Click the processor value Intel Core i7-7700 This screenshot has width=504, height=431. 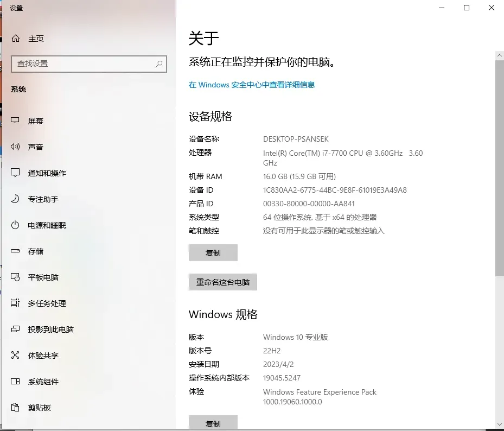(x=343, y=158)
